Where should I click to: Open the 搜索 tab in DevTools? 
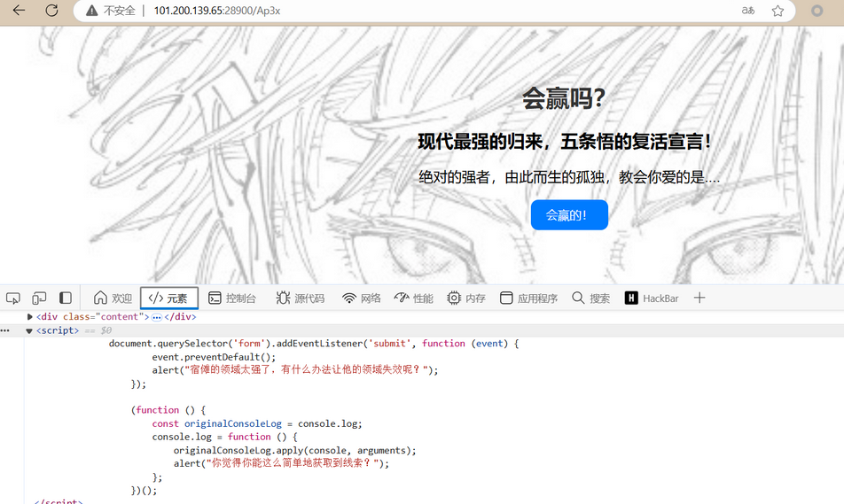coord(591,298)
